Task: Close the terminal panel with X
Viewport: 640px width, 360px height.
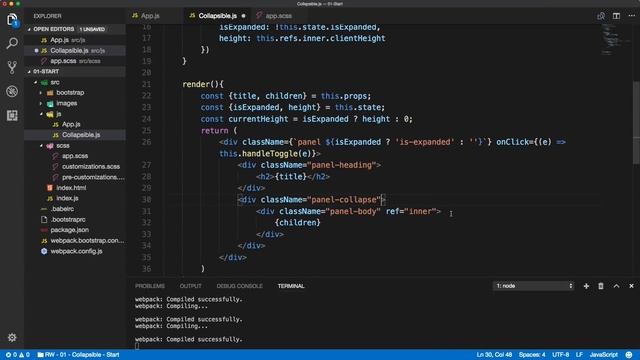Action: click(631, 286)
